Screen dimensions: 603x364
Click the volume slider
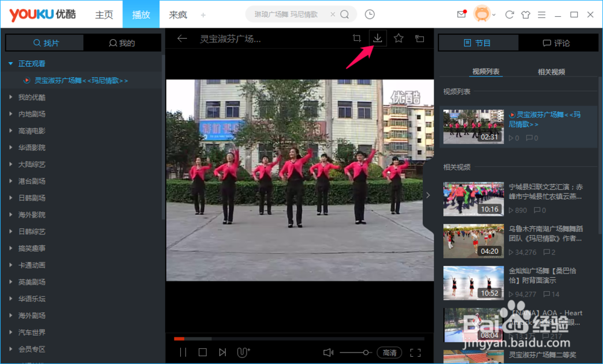(x=356, y=353)
